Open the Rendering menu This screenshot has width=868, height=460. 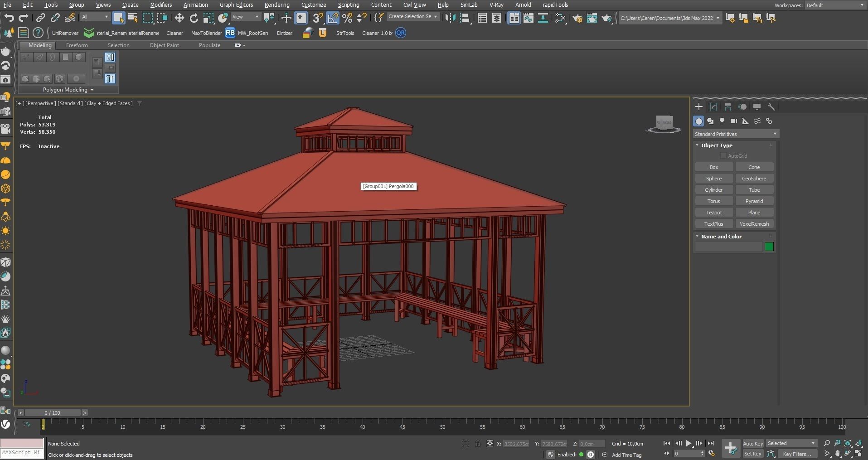[277, 5]
